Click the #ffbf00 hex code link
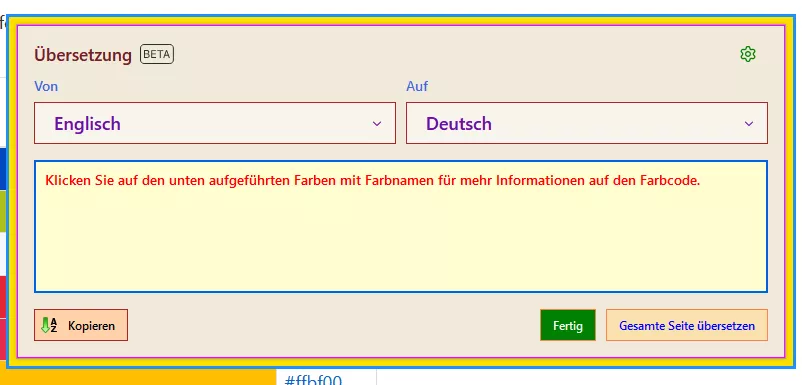This screenshot has height=385, width=802. point(313,380)
